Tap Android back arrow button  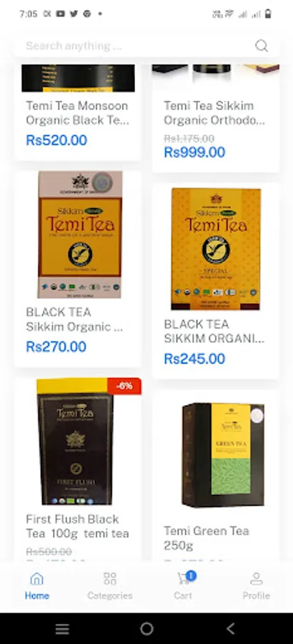[231, 628]
